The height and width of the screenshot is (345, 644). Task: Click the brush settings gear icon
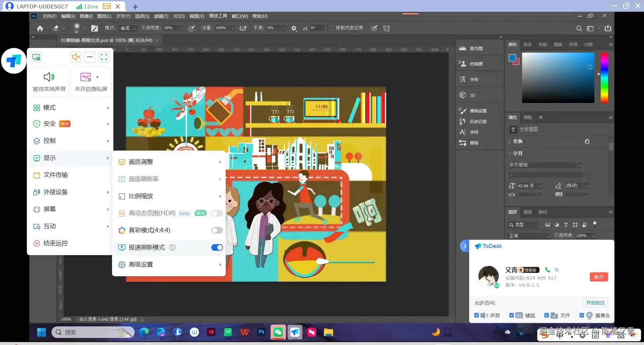pos(294,28)
